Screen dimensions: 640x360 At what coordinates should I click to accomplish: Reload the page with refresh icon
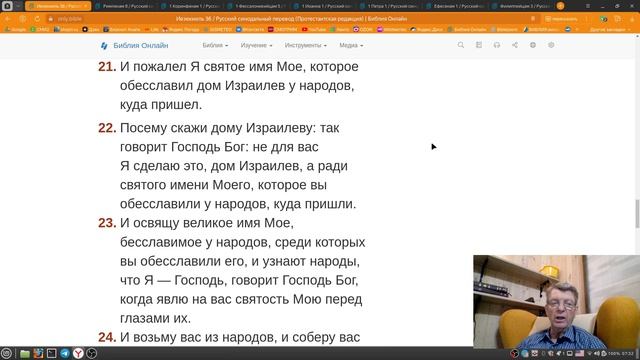point(37,19)
